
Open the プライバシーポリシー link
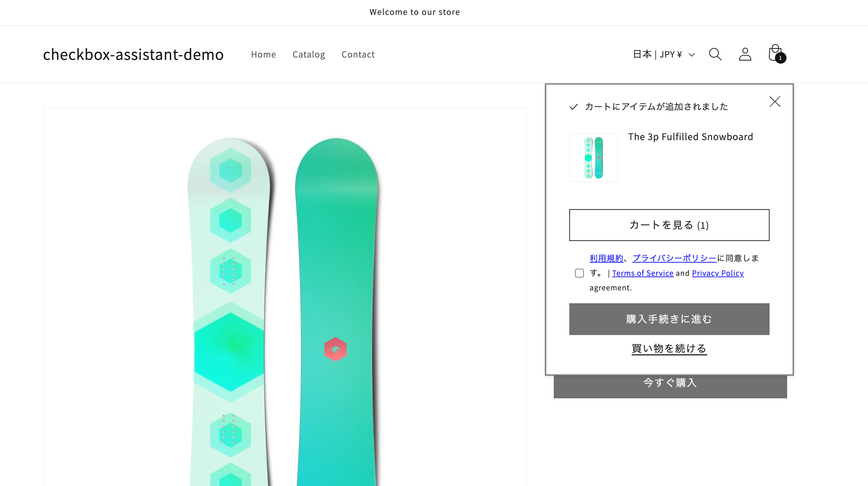pyautogui.click(x=674, y=258)
